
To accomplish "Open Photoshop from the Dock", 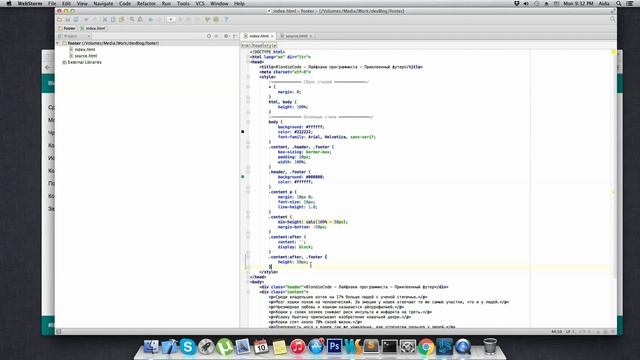I will point(334,347).
